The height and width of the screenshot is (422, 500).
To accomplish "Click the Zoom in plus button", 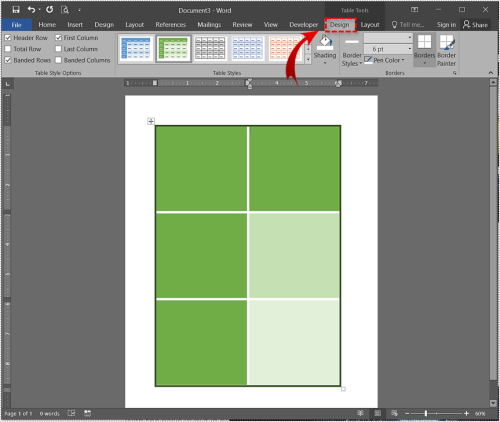I will click(x=466, y=414).
